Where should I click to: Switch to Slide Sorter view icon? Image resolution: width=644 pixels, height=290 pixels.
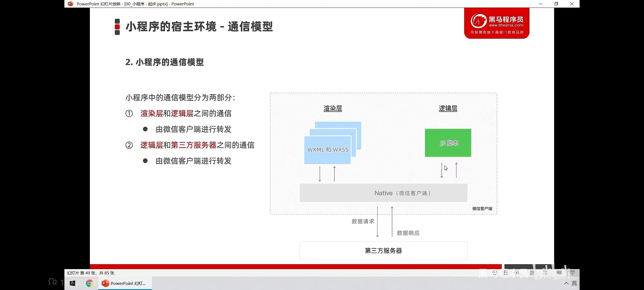coord(546,273)
